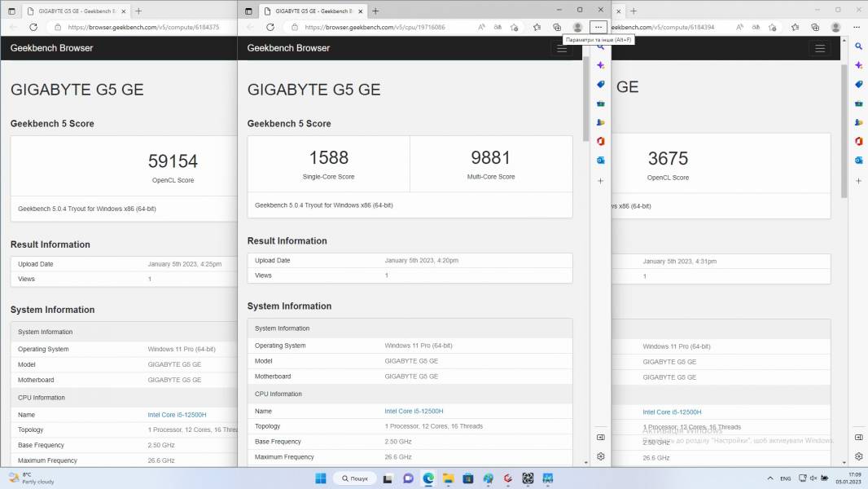Viewport: 868px width, 489px height.
Task: Open Favorites list in middle Edge window
Action: (537, 27)
